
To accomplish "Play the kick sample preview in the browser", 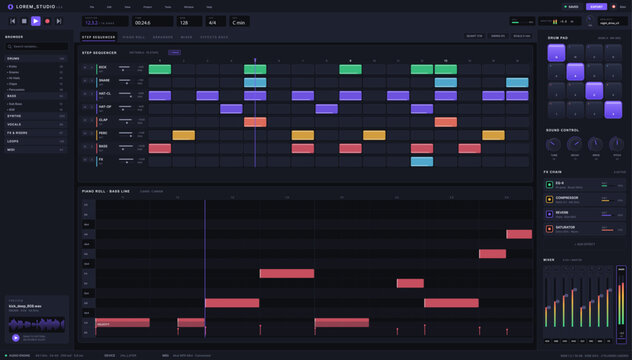I will [16, 338].
